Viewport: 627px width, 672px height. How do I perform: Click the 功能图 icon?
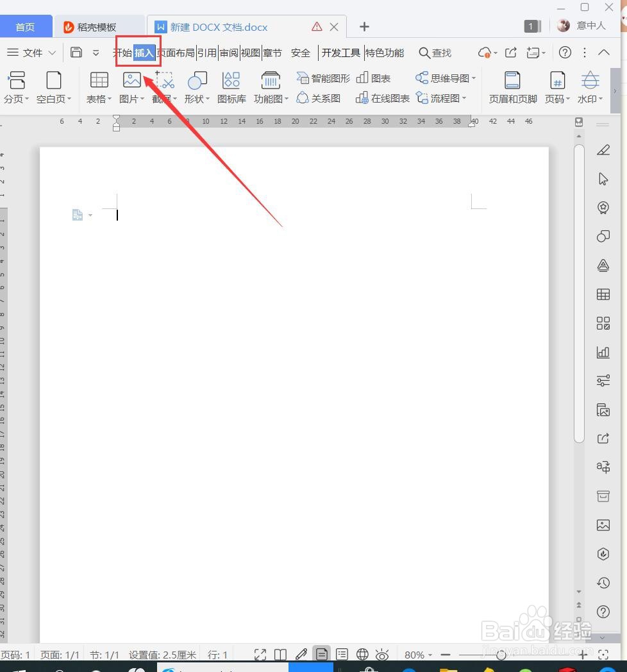271,80
